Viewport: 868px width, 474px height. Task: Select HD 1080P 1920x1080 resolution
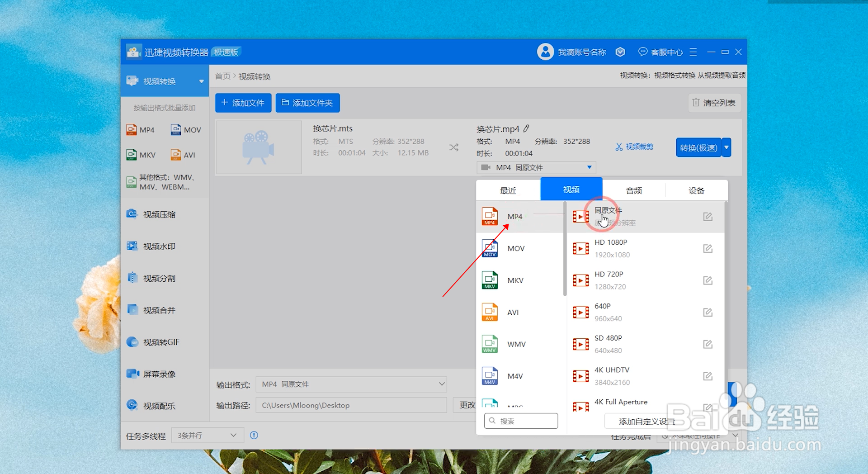click(646, 248)
